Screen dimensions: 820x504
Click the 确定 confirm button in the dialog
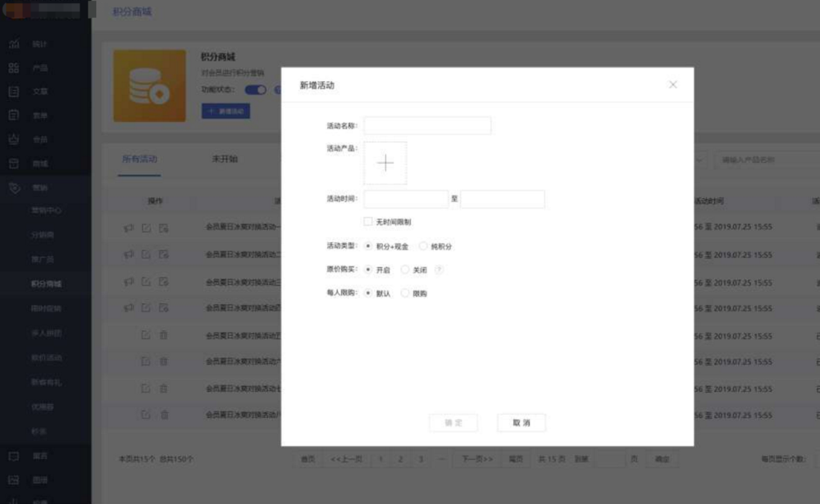(x=453, y=423)
